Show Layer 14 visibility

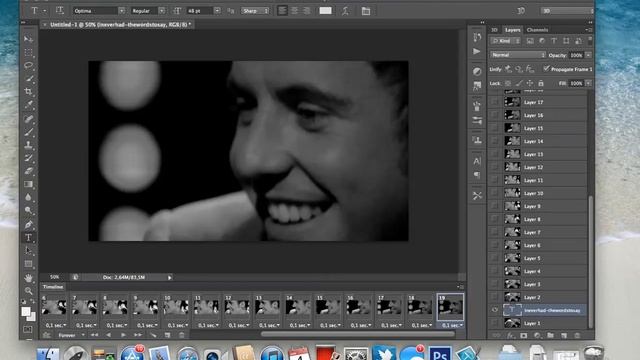[495, 141]
